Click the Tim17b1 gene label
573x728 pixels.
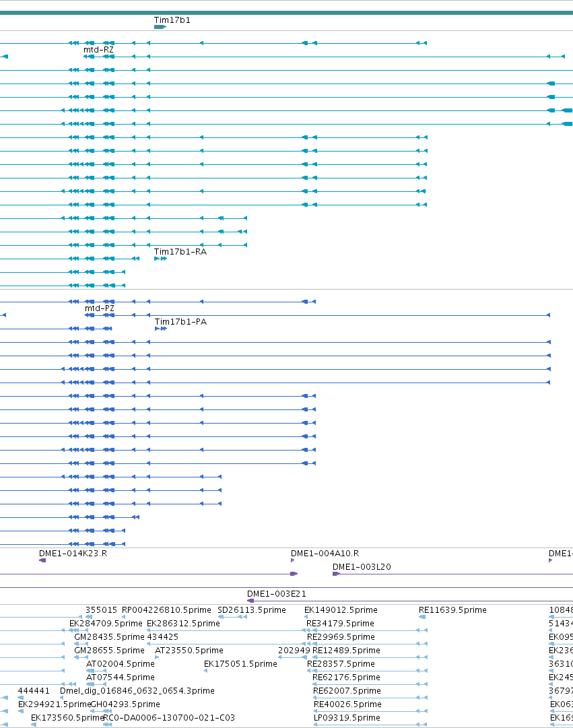172,20
